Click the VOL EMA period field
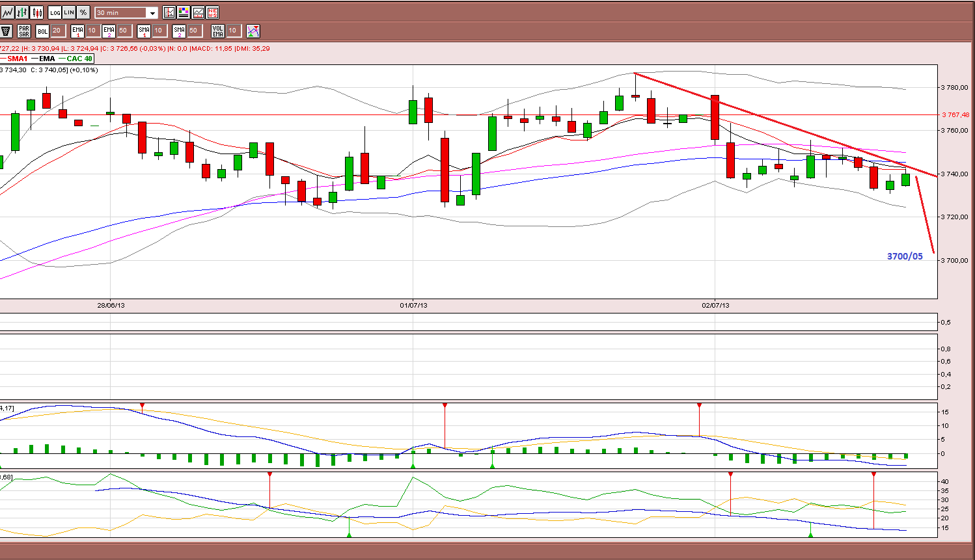Viewport: 975px width, 560px height. (x=233, y=31)
